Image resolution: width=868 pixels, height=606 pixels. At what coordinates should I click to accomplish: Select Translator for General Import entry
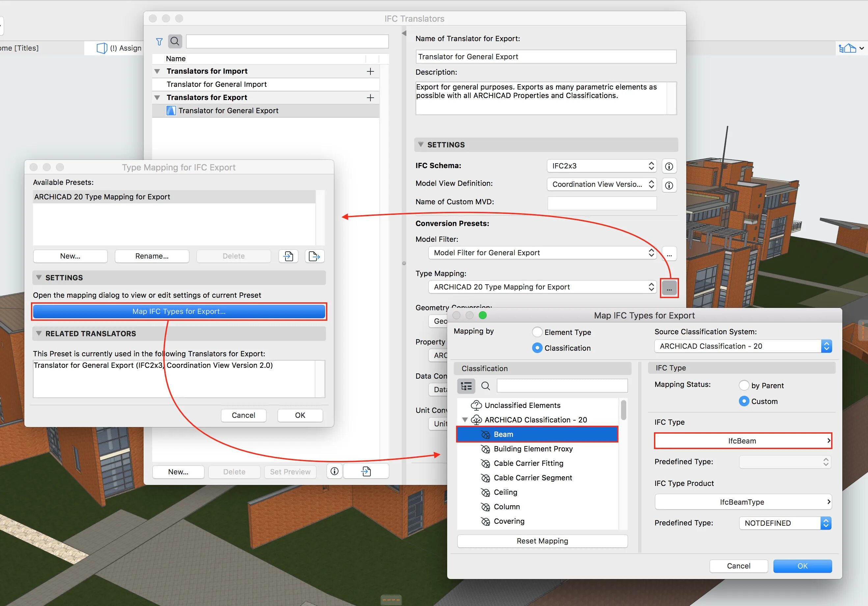coord(217,84)
